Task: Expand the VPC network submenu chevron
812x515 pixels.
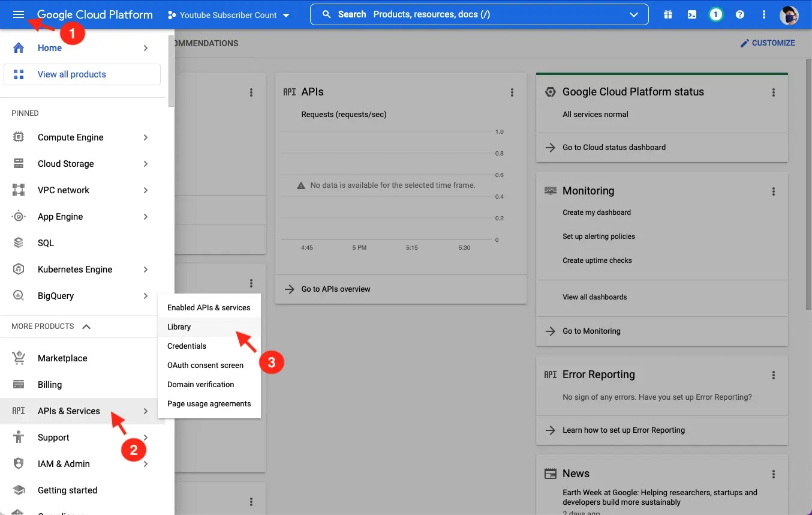Action: click(x=146, y=190)
